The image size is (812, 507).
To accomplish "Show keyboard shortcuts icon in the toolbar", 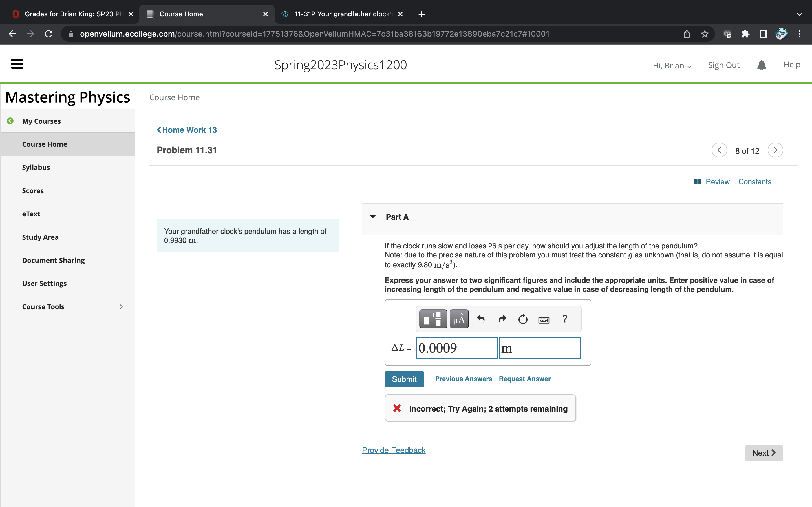I will pos(544,320).
